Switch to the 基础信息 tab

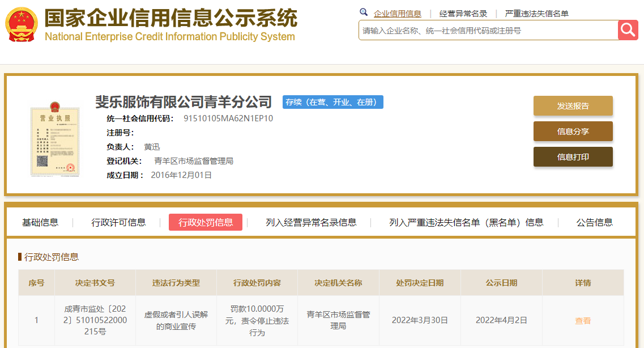pyautogui.click(x=42, y=222)
